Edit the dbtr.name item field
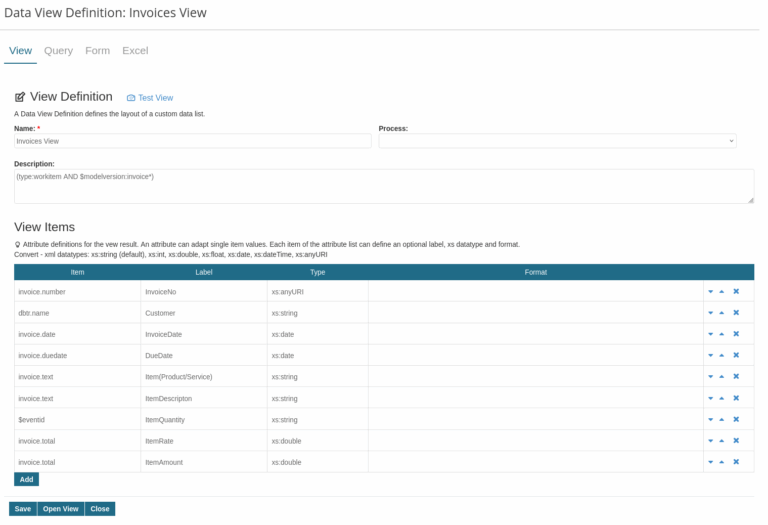 pyautogui.click(x=77, y=313)
